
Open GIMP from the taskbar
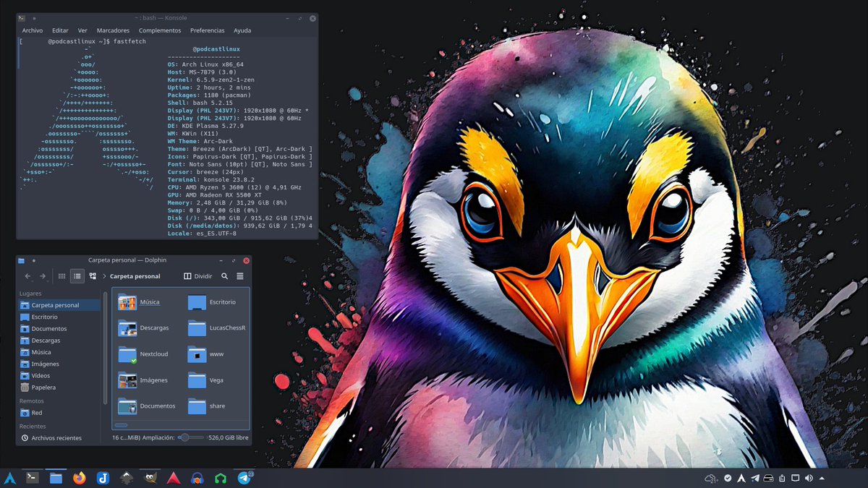(149, 477)
